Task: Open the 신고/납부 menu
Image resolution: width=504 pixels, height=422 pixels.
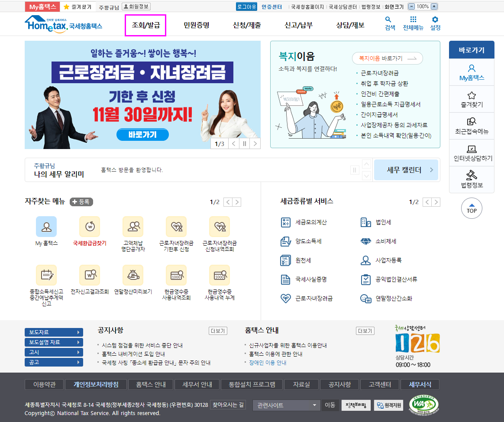Action: (x=298, y=25)
